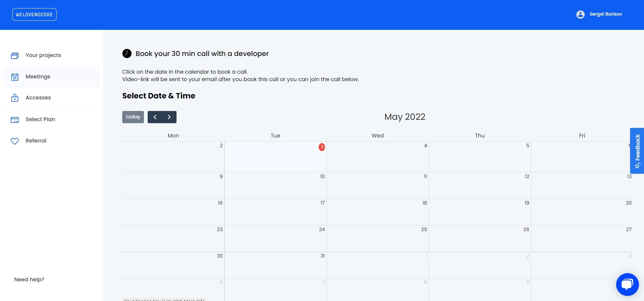Click the Meetings calendar icon
This screenshot has height=301, width=644.
pyautogui.click(x=15, y=77)
